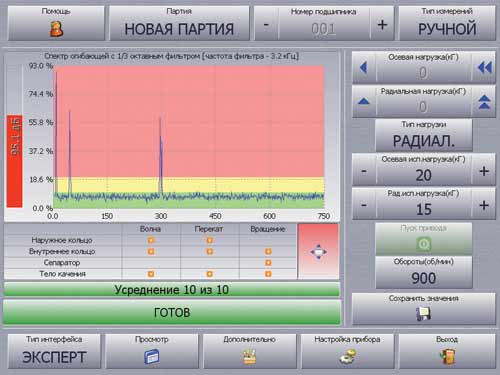Click the Выход exit door icon
The width and height of the screenshot is (500, 375).
[447, 356]
